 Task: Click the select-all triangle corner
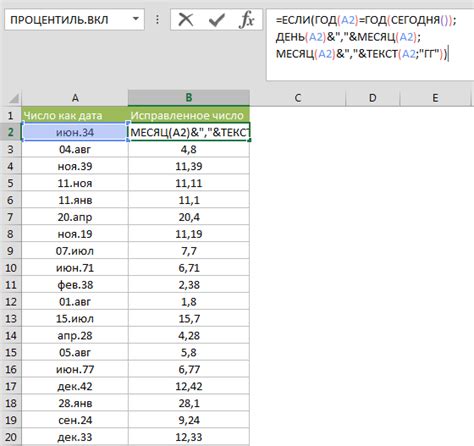(13, 98)
